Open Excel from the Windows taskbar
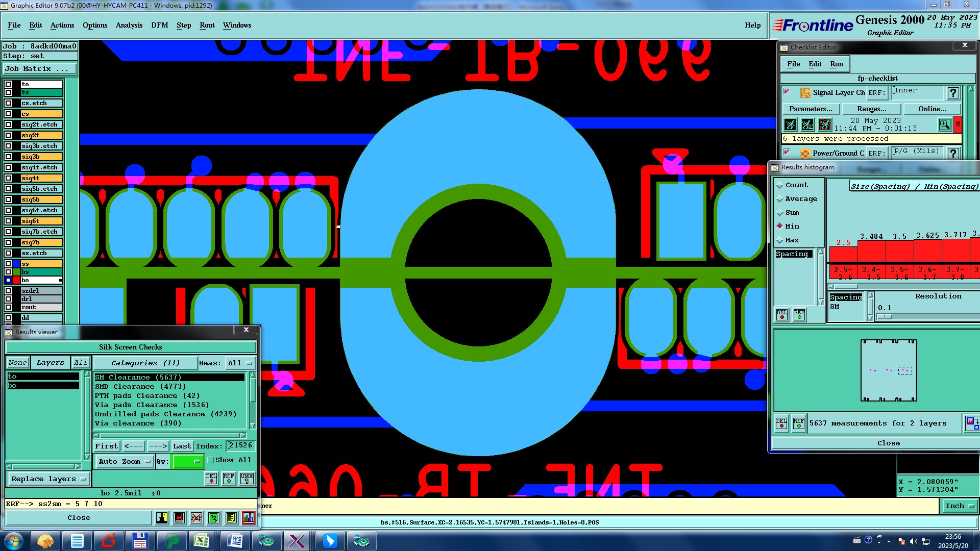Screen dimensions: 980x551 (202, 541)
